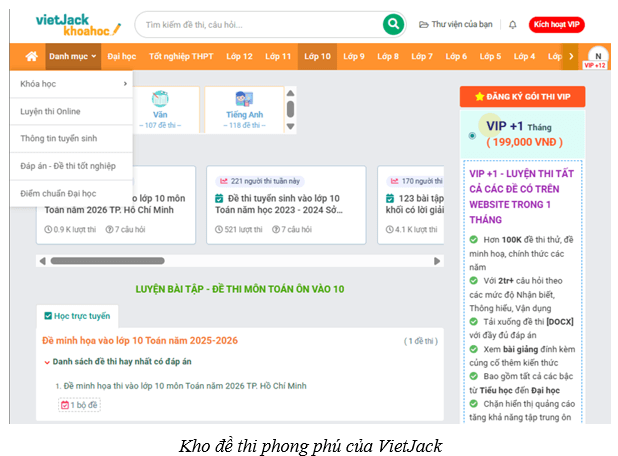Open the Lớp 10 nav item
Viewport: 618px width, 456px height.
317,56
